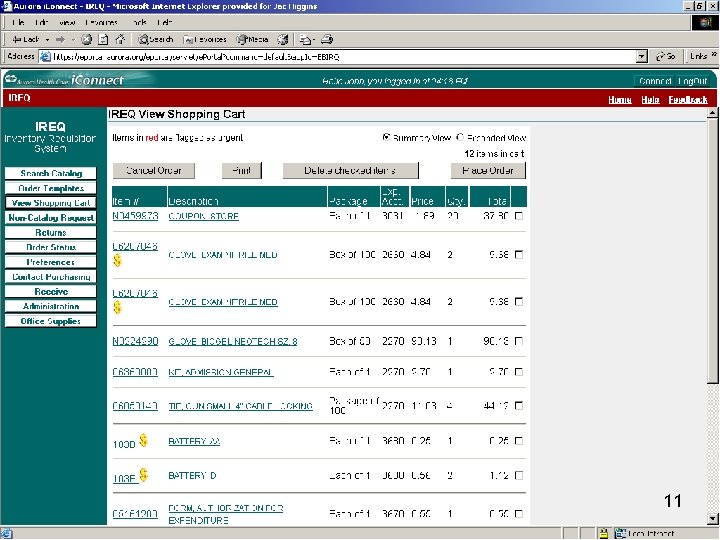Open Favorites from the browser toolbar
Viewport: 720px width, 540px height.
point(205,39)
